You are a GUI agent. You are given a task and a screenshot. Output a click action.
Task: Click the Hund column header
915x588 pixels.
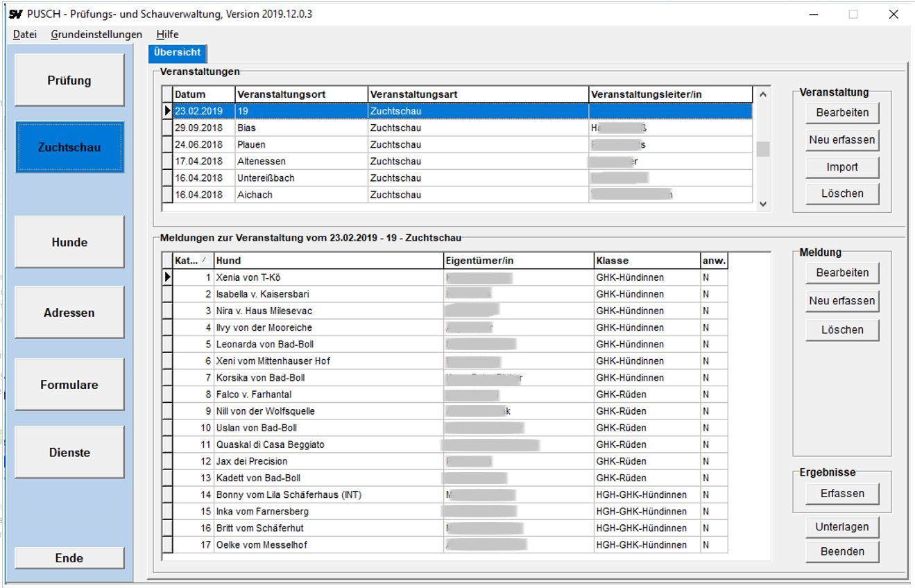click(x=329, y=261)
